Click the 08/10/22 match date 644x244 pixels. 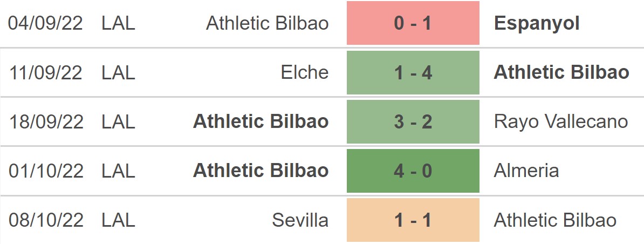coord(46,220)
